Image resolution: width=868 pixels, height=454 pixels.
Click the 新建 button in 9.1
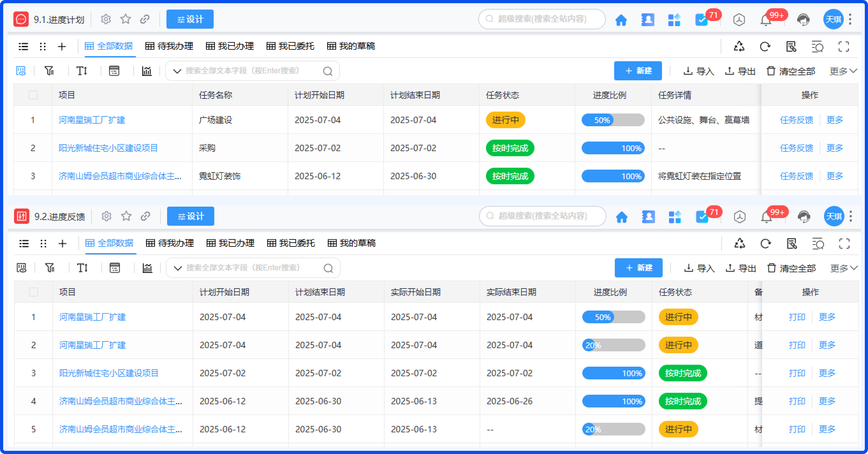tap(638, 71)
